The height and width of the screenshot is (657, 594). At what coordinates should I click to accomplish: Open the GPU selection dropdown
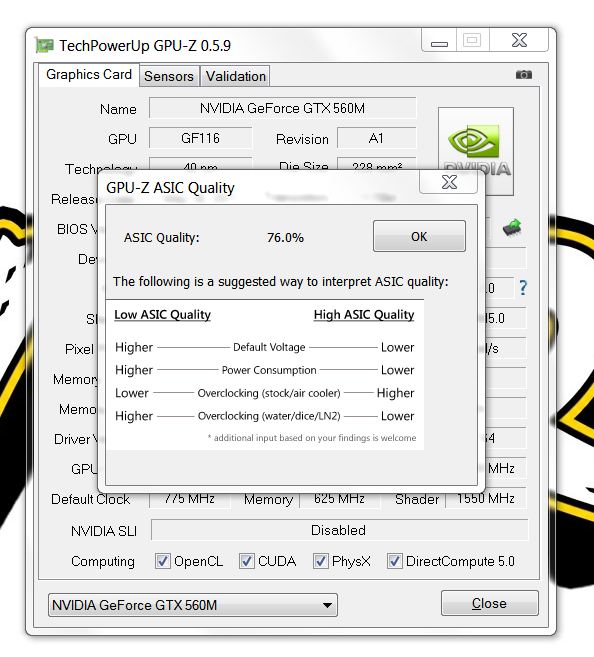point(193,605)
